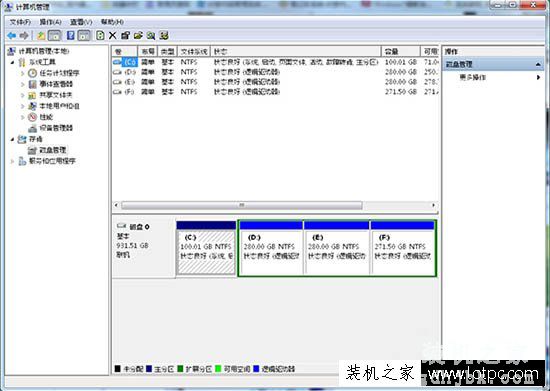This screenshot has height=391, width=550.
Task: Collapse the 磁盘管理 section in actions pane
Action: point(538,65)
